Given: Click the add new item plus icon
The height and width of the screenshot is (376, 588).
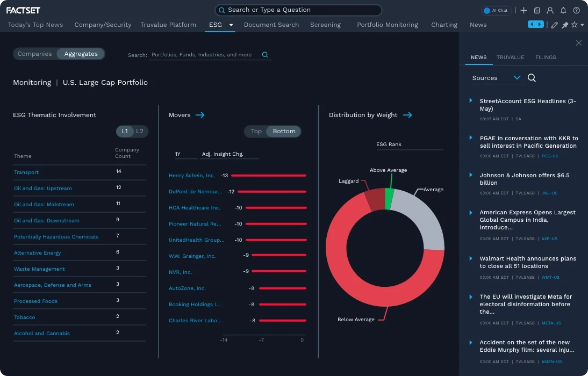Looking at the screenshot, I should tap(524, 10).
